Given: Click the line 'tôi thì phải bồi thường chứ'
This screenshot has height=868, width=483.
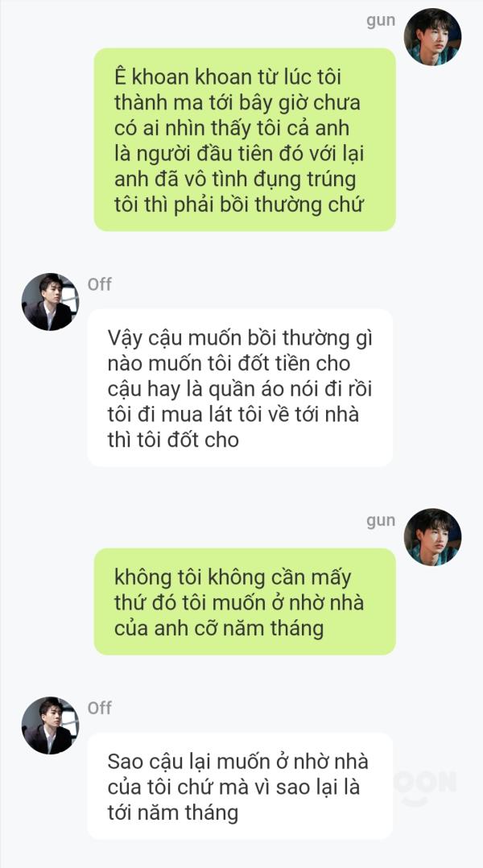Looking at the screenshot, I should 238,205.
